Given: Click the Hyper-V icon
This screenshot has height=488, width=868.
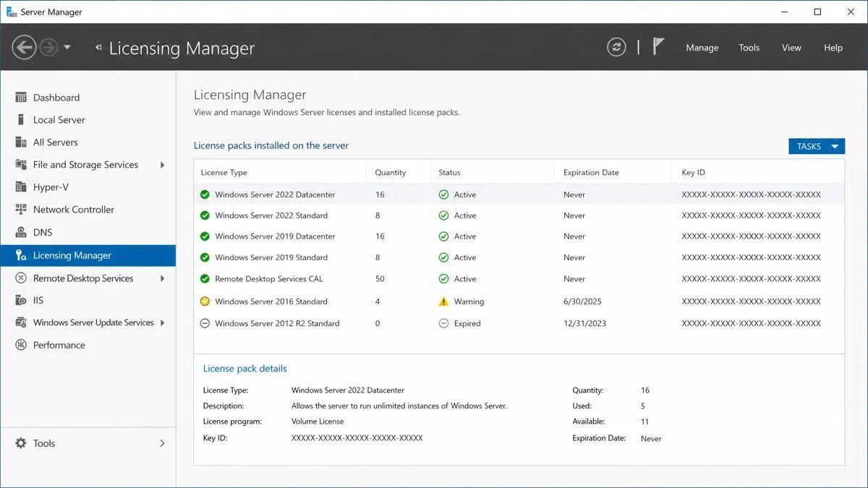Looking at the screenshot, I should 21,187.
